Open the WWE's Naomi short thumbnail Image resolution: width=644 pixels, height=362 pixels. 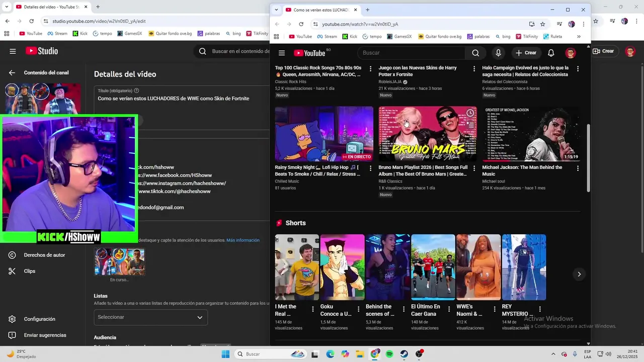tap(478, 267)
